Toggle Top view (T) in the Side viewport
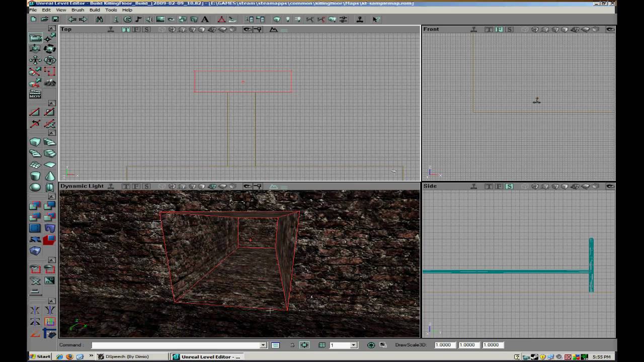The height and width of the screenshot is (362, 644). tap(489, 186)
